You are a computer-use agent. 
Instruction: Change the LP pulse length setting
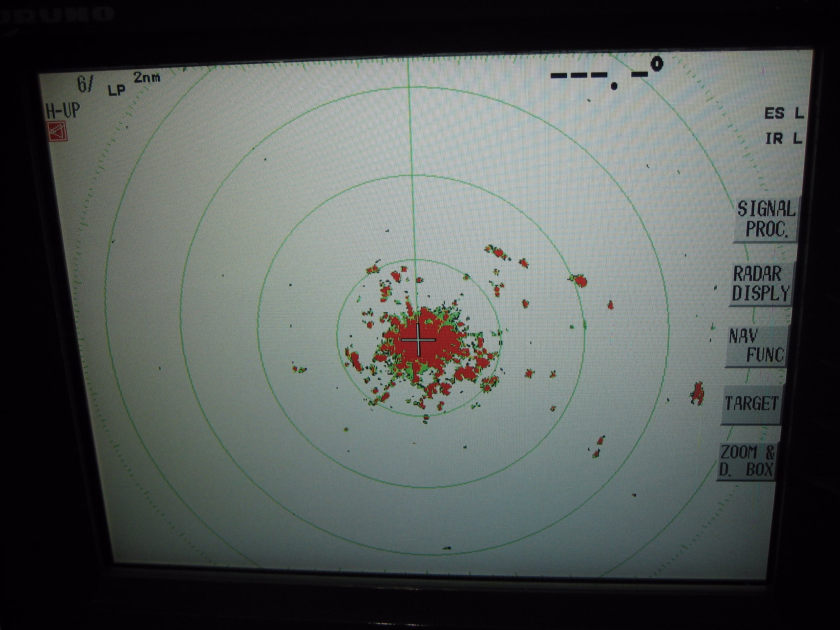pos(116,90)
